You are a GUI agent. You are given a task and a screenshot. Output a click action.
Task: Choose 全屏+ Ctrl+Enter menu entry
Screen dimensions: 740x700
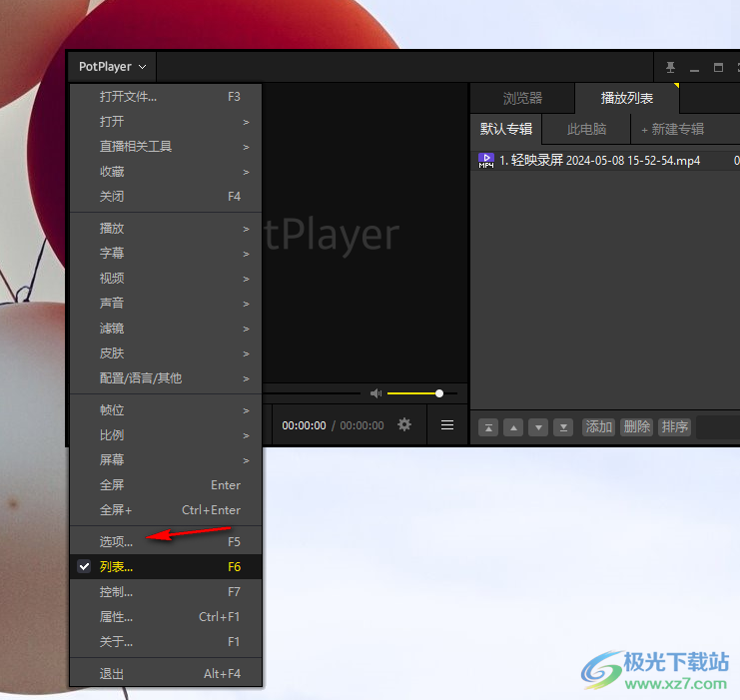point(166,510)
